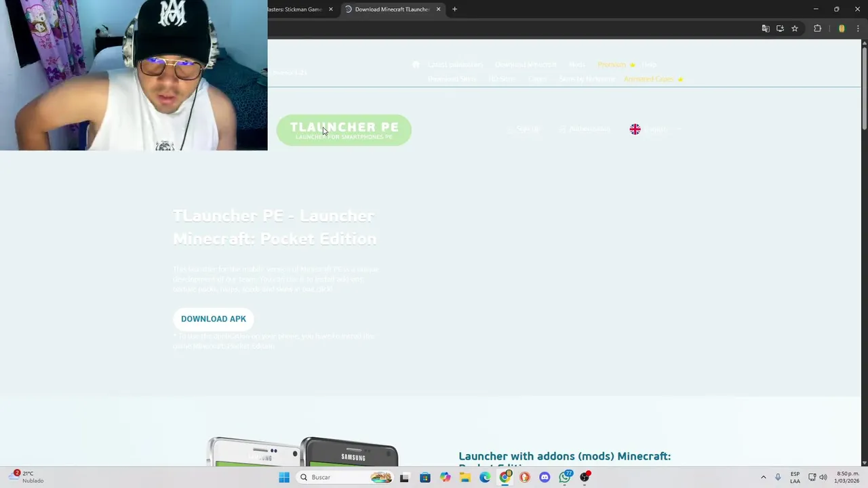This screenshot has height=488, width=868.
Task: Click the home icon in site navigation
Action: click(416, 64)
